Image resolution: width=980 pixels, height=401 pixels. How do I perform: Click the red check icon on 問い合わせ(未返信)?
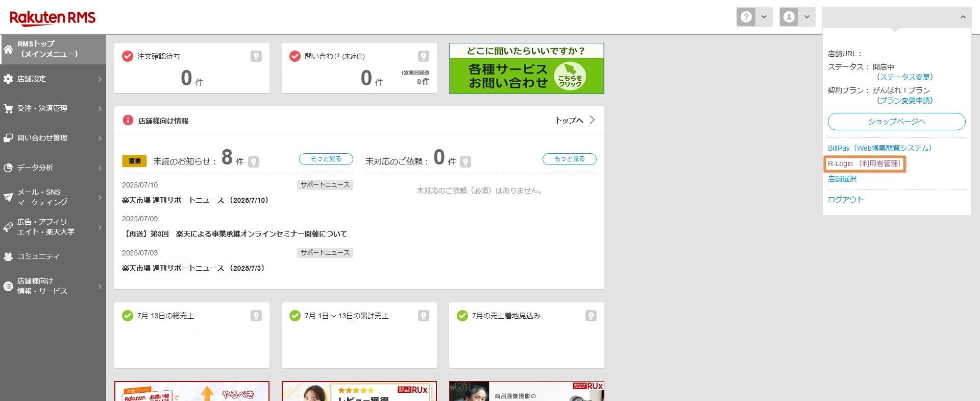click(295, 56)
